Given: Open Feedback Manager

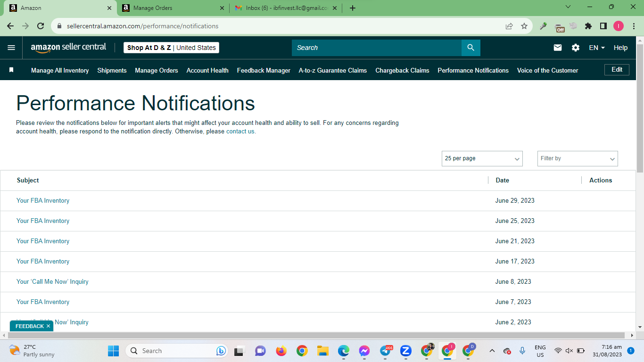Looking at the screenshot, I should tap(264, 70).
